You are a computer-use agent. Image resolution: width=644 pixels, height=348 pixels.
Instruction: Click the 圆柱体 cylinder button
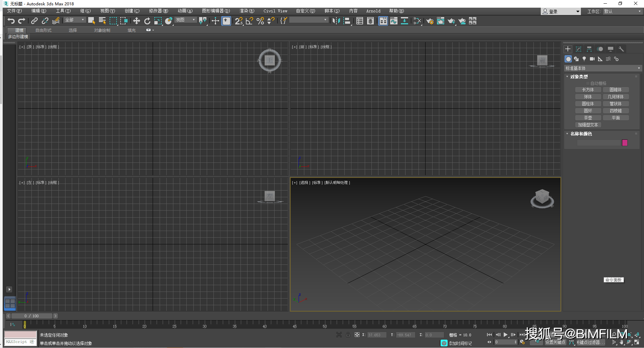tap(588, 104)
